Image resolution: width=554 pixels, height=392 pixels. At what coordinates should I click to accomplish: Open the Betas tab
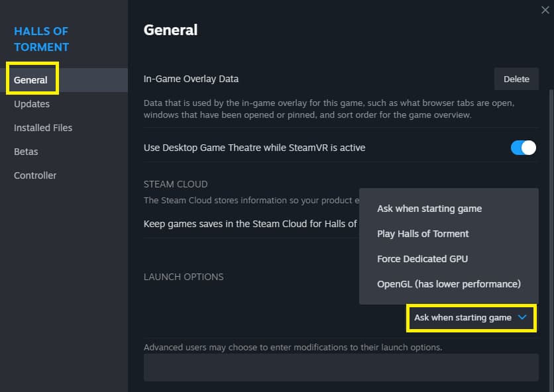click(x=26, y=152)
